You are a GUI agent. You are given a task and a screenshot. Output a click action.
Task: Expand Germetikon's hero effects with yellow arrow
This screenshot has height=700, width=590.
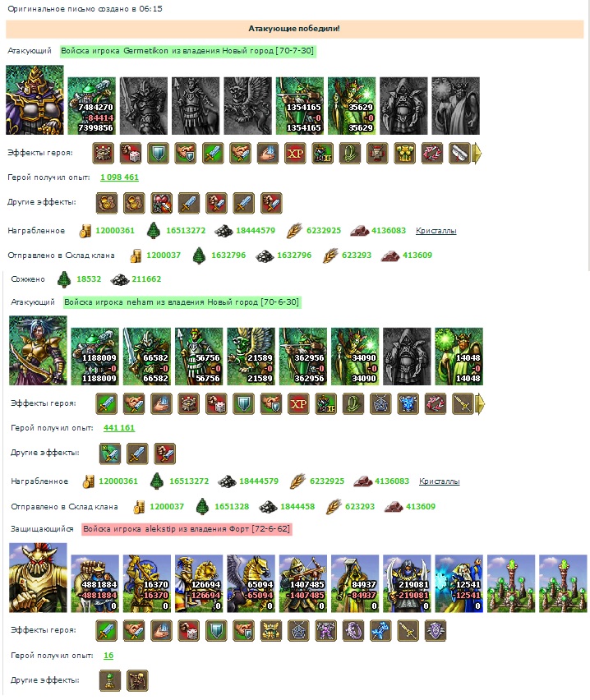point(477,154)
